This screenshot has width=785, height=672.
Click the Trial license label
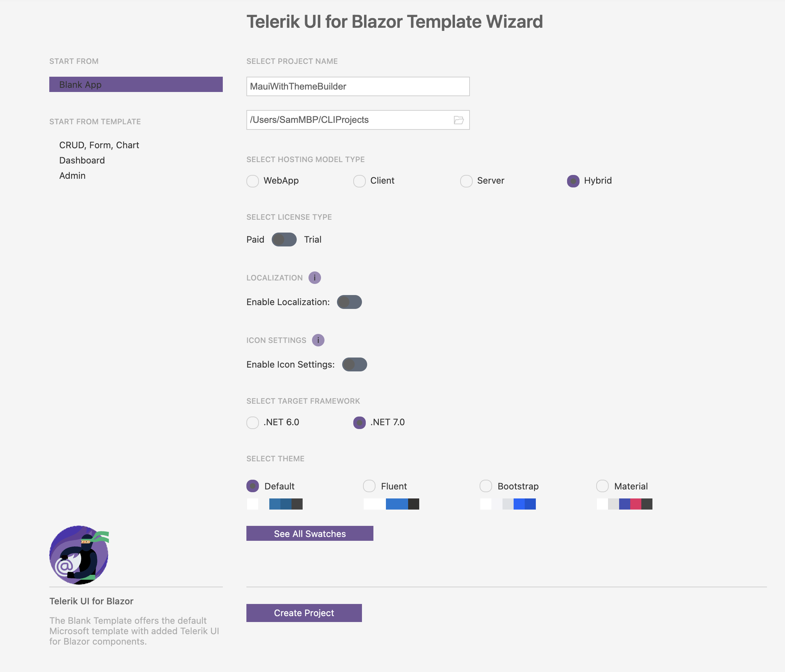pyautogui.click(x=313, y=240)
